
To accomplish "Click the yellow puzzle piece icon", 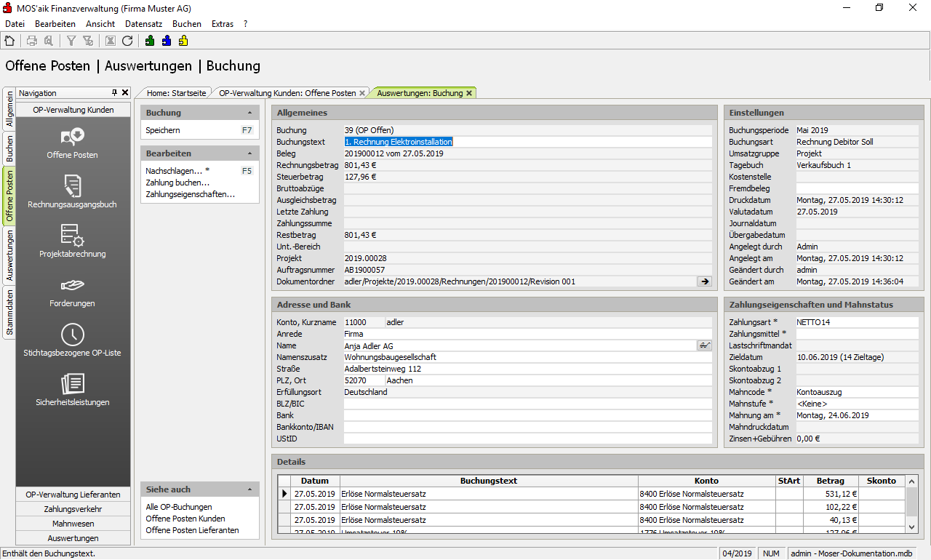I will [183, 41].
